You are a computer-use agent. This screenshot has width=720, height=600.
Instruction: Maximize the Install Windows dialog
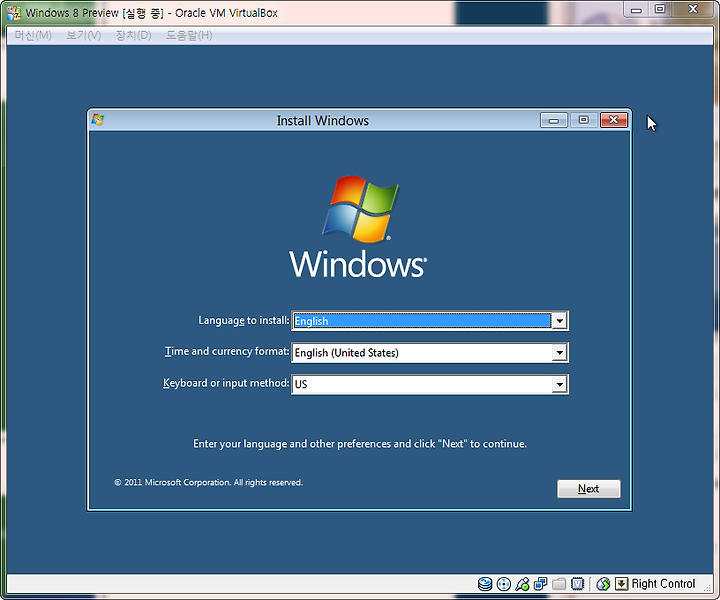click(584, 120)
